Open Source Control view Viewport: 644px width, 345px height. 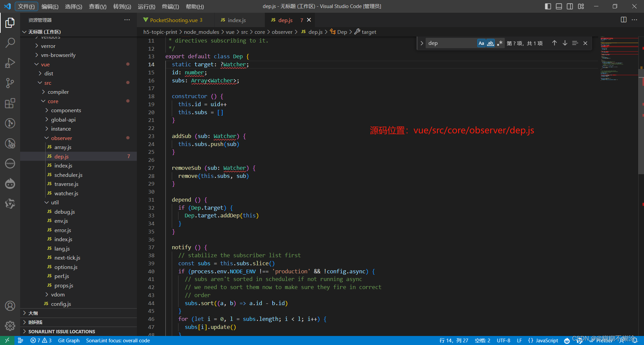(10, 83)
